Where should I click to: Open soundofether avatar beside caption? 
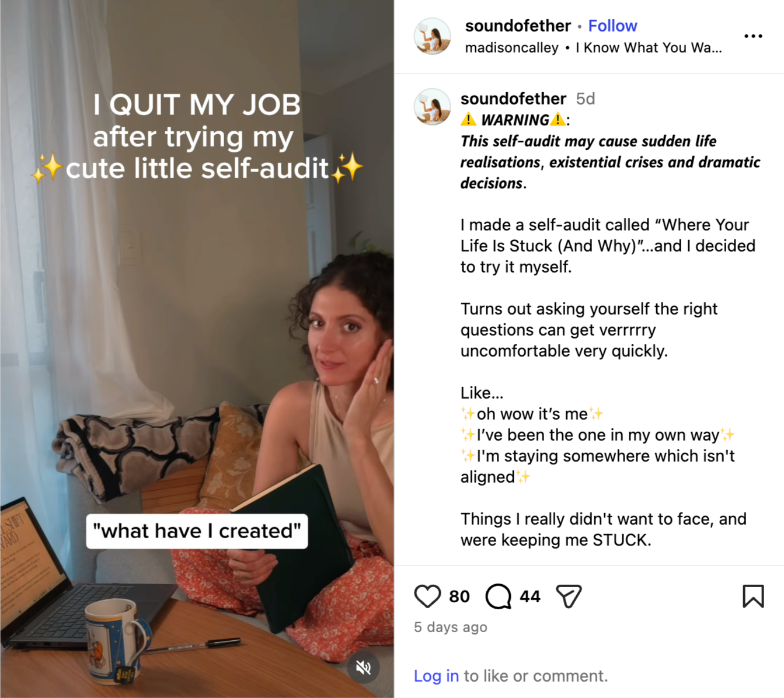pos(433,107)
